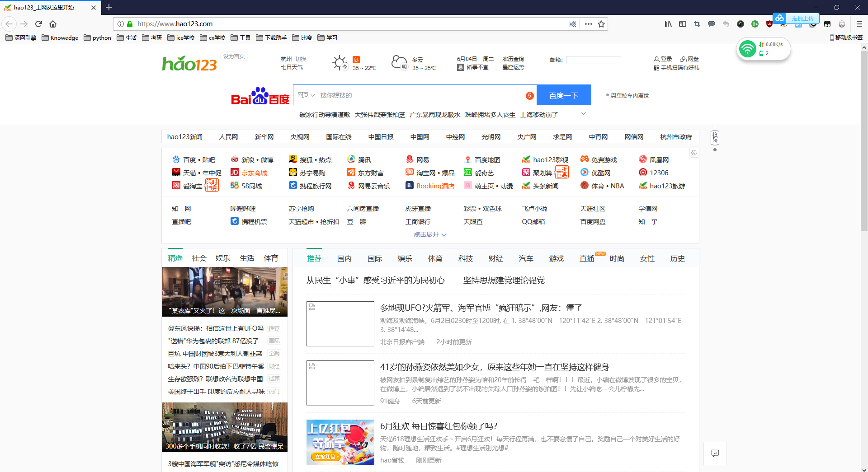The width and height of the screenshot is (868, 472).
Task: Click the 设为首页 button
Action: click(234, 56)
